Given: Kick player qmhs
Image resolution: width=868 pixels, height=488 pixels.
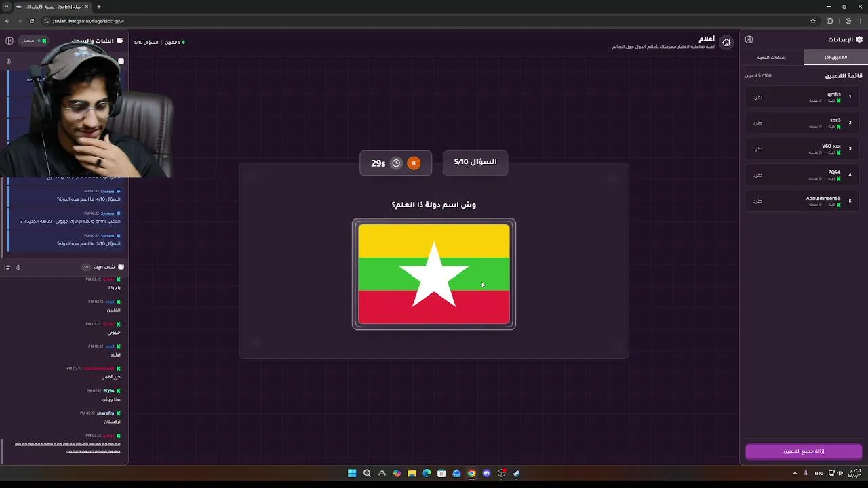Looking at the screenshot, I should [x=757, y=97].
